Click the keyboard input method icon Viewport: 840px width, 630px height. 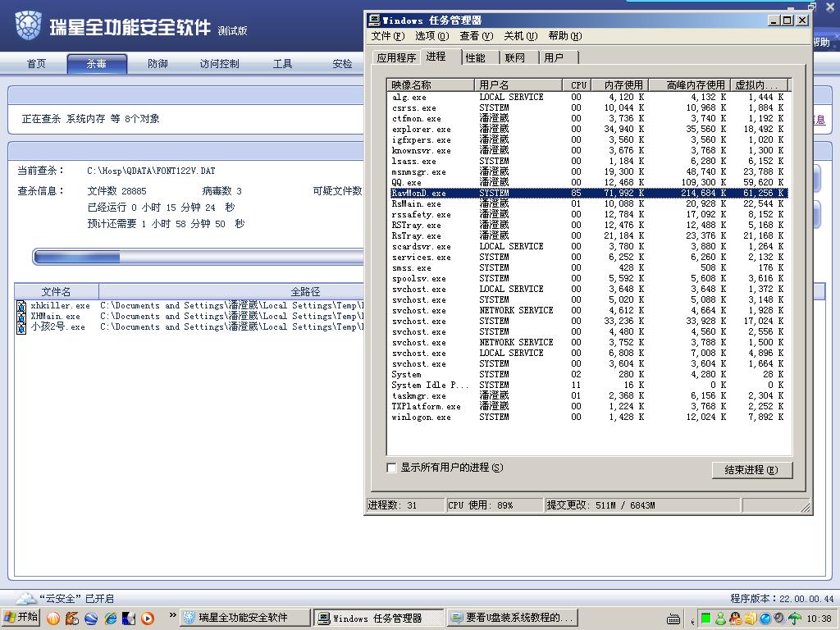[x=673, y=619]
